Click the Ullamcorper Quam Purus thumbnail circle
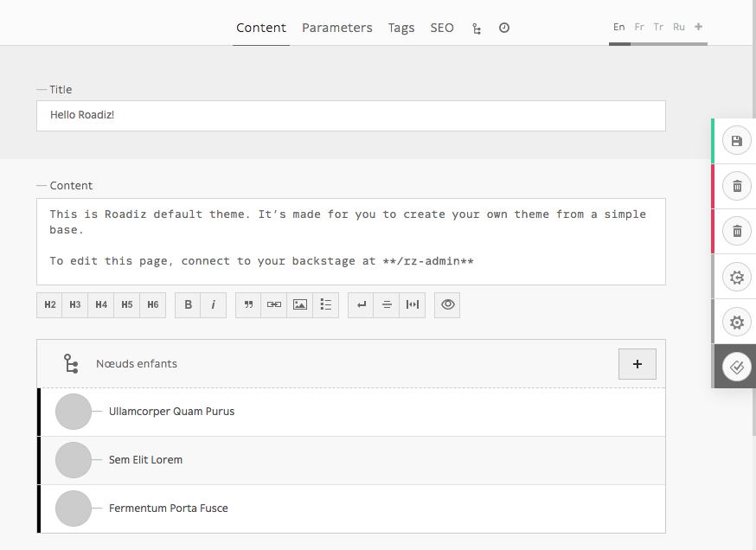This screenshot has height=550, width=756. click(74, 412)
